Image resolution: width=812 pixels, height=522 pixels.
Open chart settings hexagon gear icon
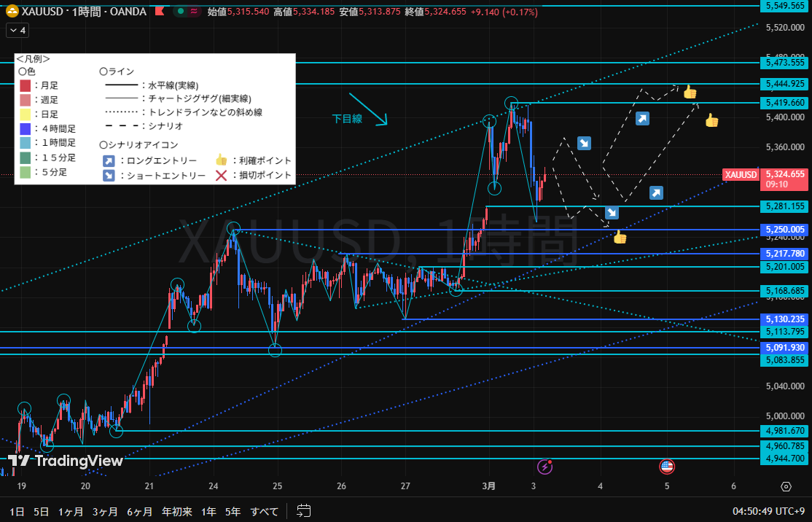(x=786, y=487)
